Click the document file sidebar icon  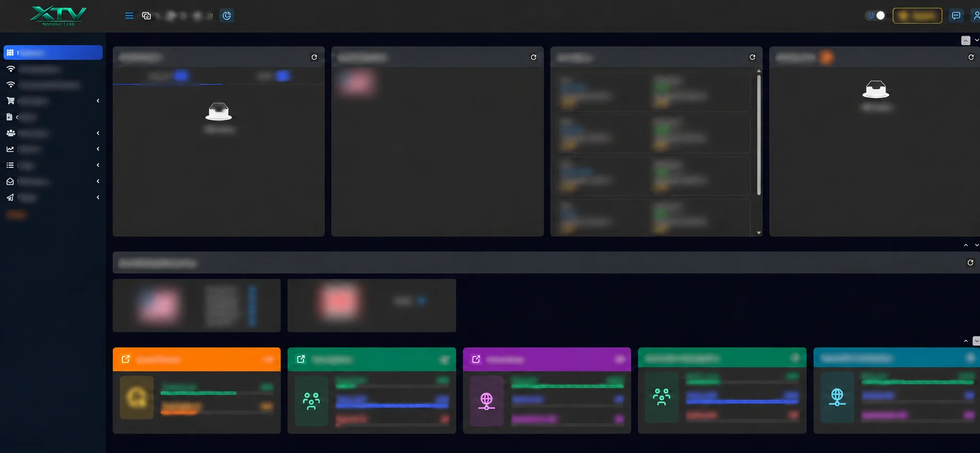click(x=9, y=117)
